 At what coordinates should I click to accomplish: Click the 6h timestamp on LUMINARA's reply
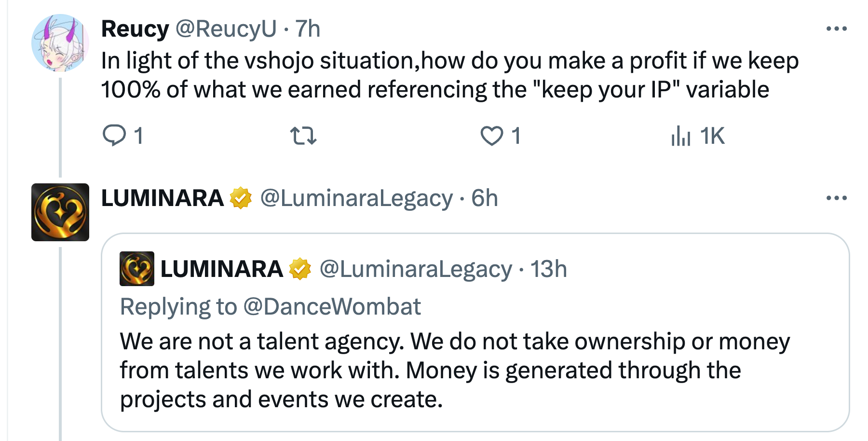click(484, 198)
